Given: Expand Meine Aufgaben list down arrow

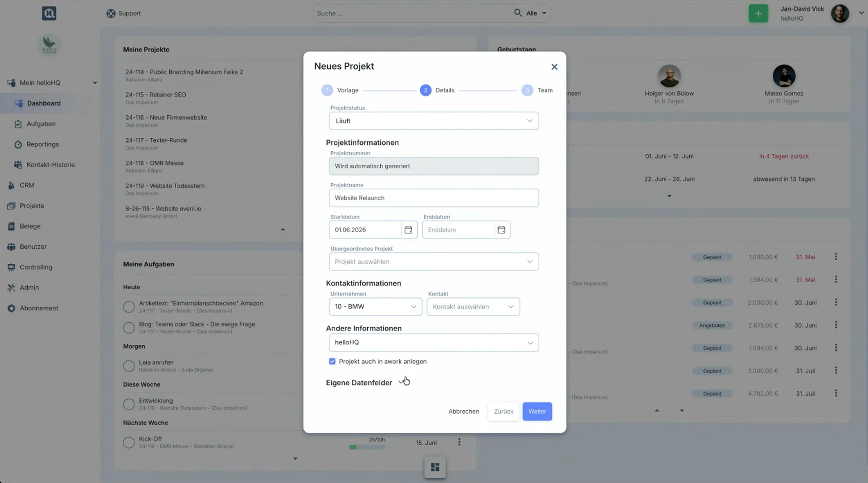Looking at the screenshot, I should point(295,459).
